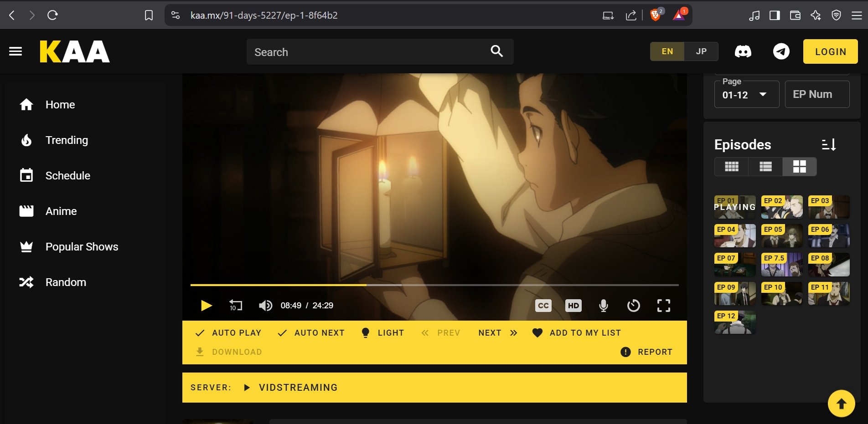Mute the video volume
This screenshot has width=868, height=424.
coord(265,306)
